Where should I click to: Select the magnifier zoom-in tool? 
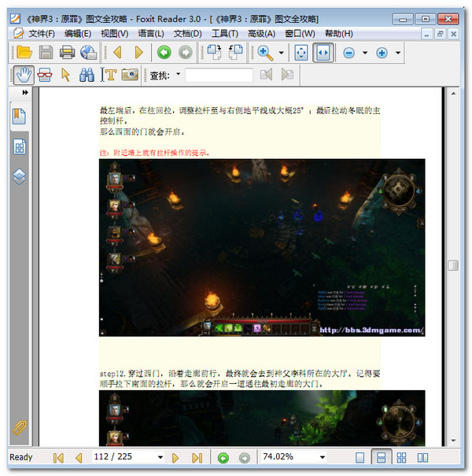click(265, 53)
